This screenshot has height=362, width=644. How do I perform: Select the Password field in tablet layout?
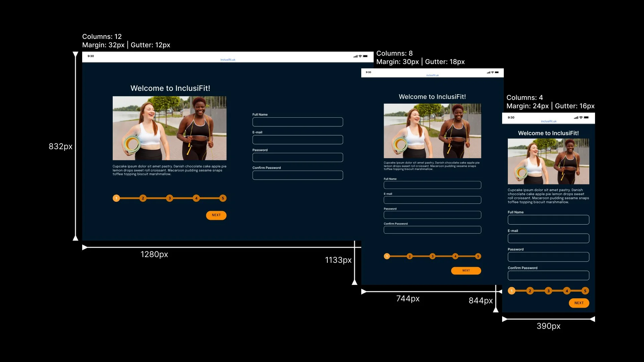(432, 215)
